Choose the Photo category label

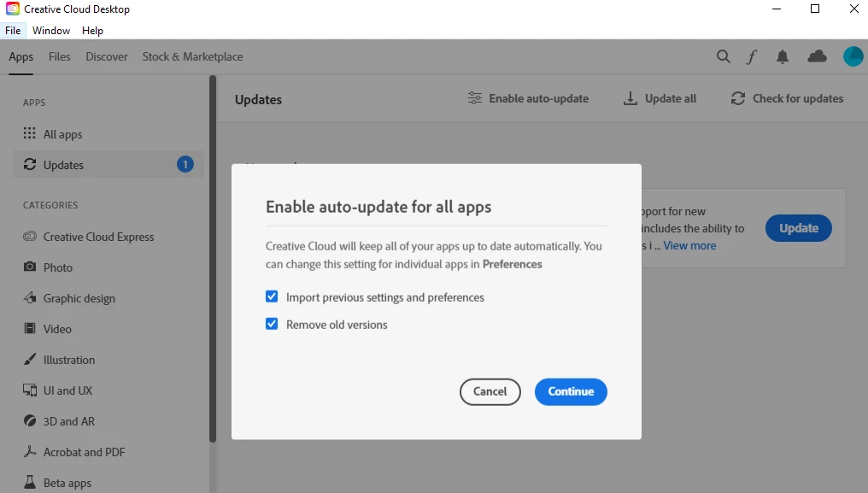pos(57,267)
